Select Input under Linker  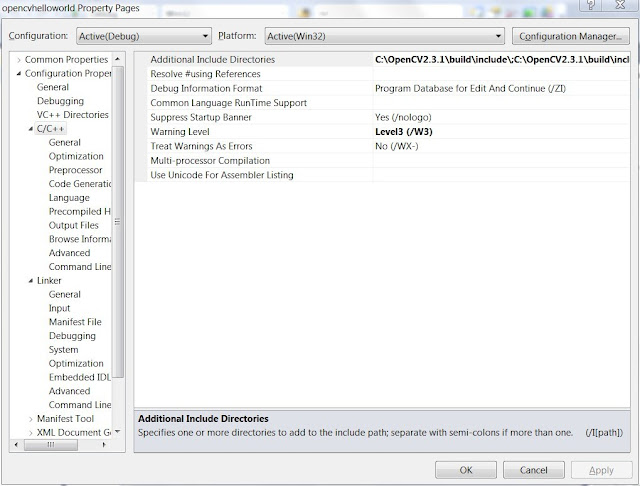click(60, 308)
